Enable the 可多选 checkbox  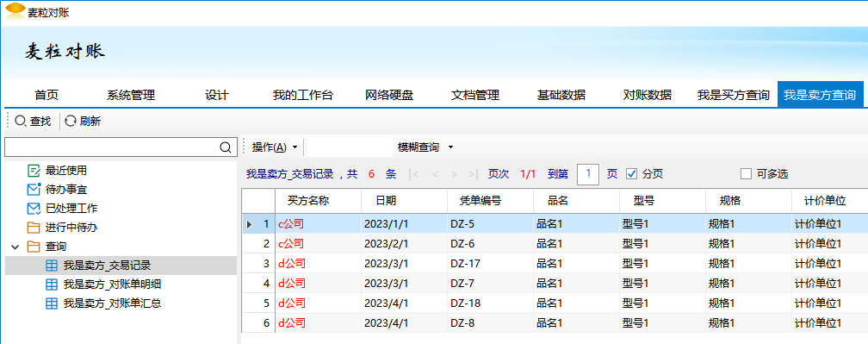[x=747, y=174]
